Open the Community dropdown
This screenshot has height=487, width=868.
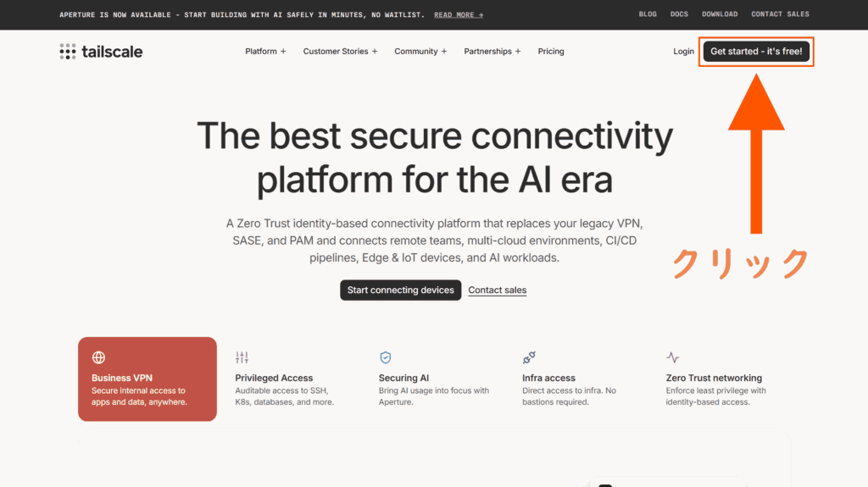click(420, 52)
